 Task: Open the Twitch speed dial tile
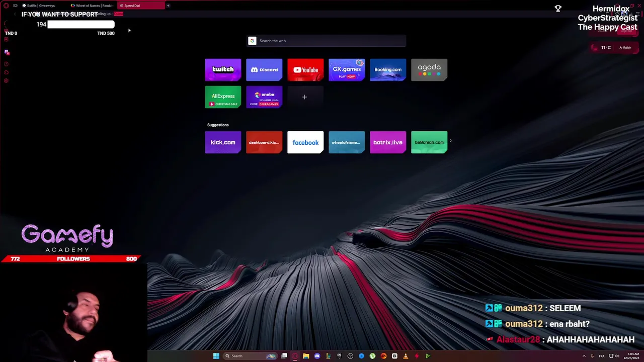[x=223, y=70]
